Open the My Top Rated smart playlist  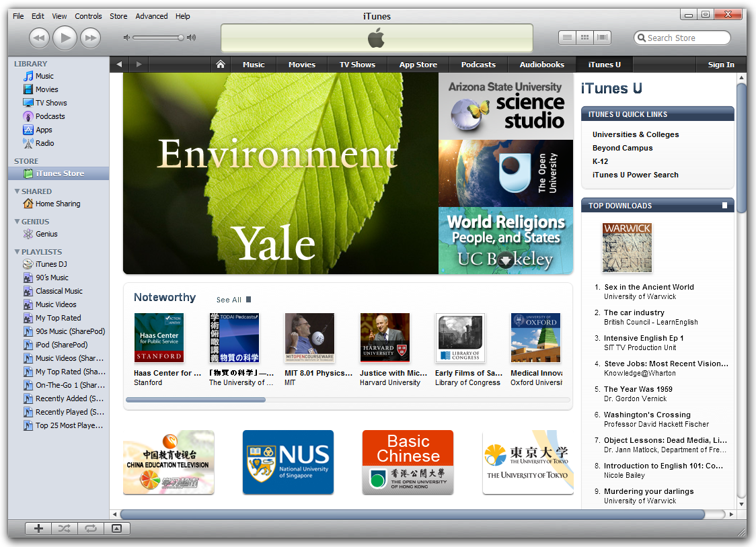pyautogui.click(x=59, y=318)
